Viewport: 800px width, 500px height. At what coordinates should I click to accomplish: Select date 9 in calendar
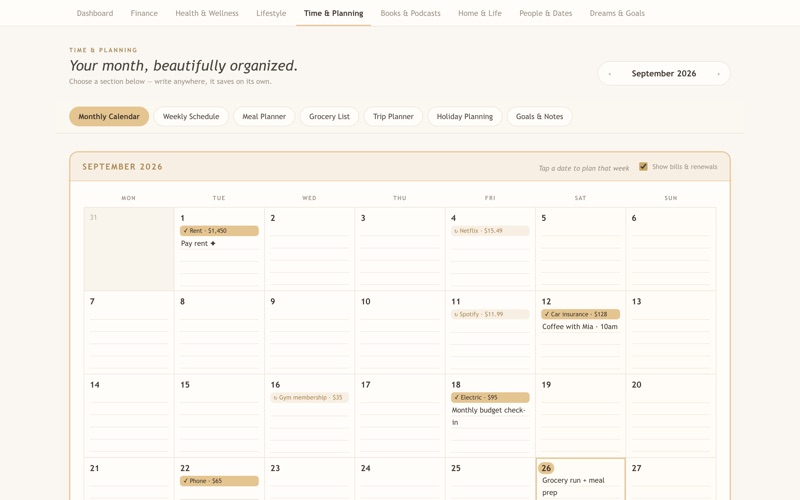pos(272,302)
